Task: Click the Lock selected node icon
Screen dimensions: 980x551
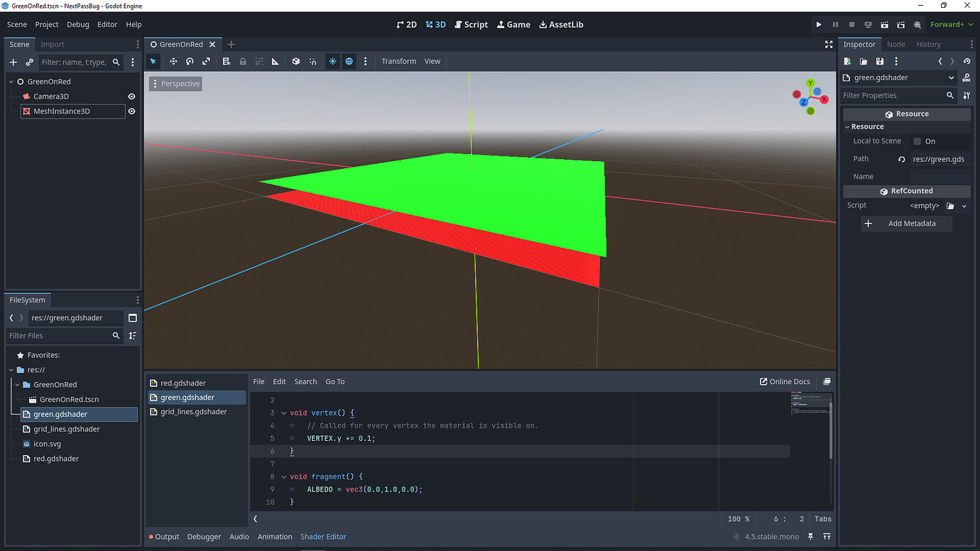Action: tap(243, 61)
